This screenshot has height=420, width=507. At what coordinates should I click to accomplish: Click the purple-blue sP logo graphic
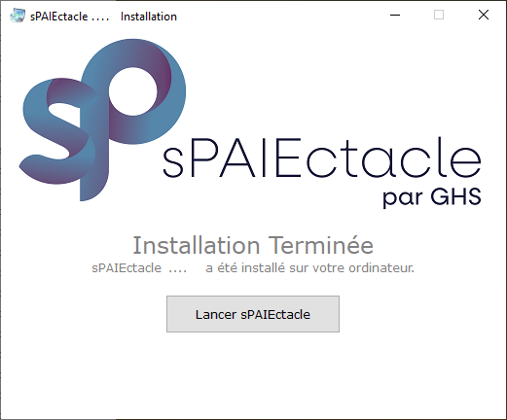coord(102,120)
